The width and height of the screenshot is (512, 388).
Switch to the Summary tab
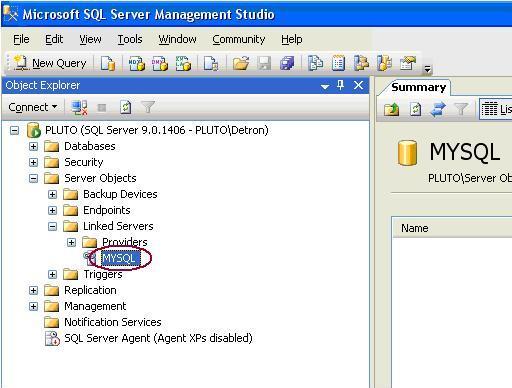(x=418, y=87)
